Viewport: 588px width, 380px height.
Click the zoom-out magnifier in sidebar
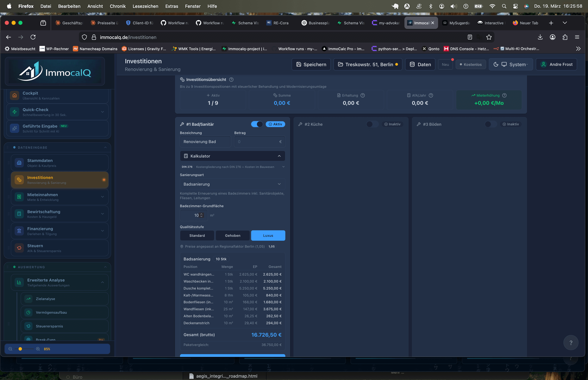[x=10, y=349]
